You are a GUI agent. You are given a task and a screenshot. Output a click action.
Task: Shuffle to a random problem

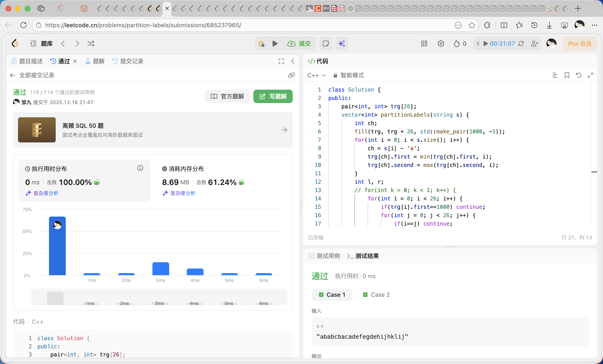pos(91,44)
